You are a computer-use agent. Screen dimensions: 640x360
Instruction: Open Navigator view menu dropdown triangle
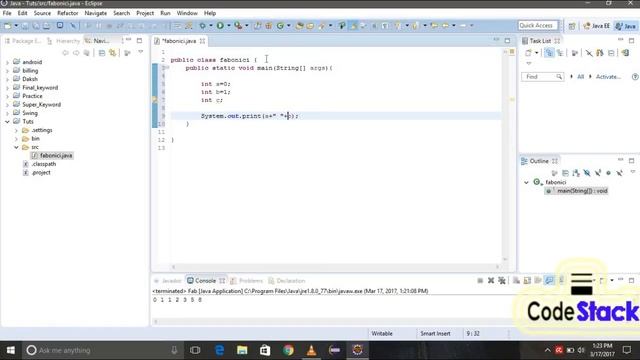tap(140, 52)
